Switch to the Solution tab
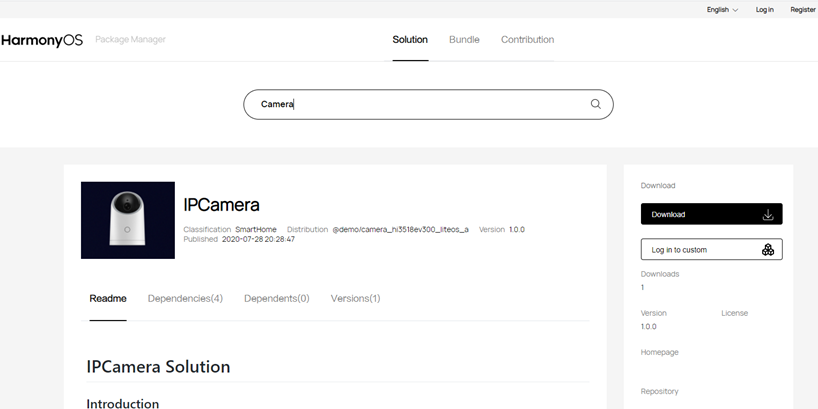The width and height of the screenshot is (818, 409). click(x=410, y=40)
